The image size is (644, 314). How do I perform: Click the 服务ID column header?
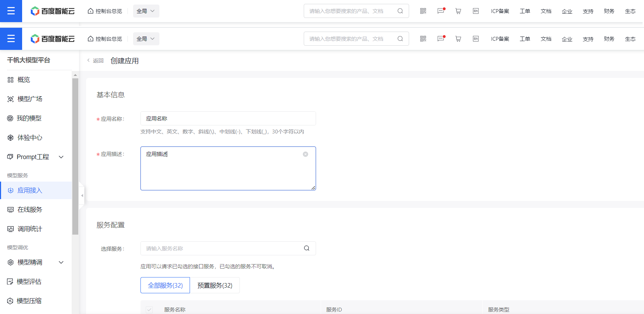click(334, 309)
